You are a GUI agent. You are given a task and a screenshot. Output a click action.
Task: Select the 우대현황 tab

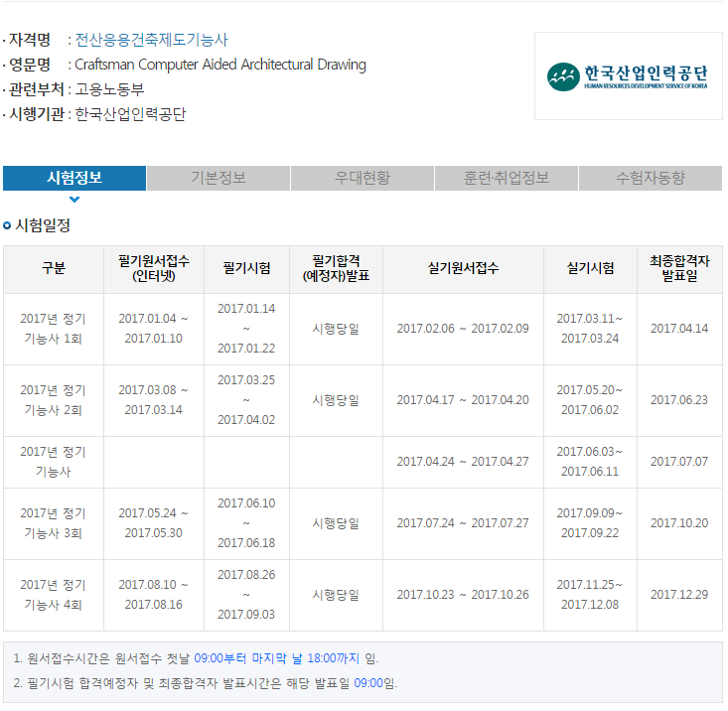coord(363,178)
